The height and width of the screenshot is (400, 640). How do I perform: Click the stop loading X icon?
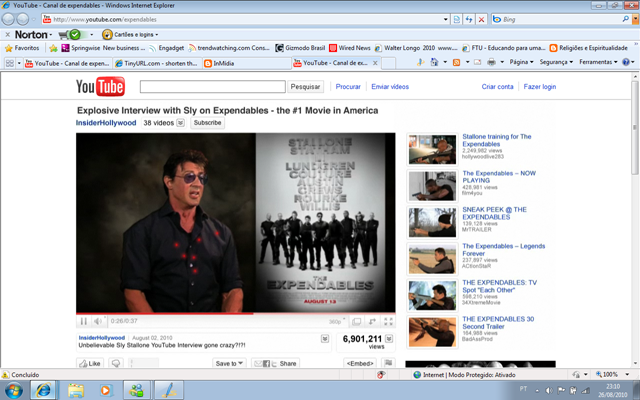[481, 19]
